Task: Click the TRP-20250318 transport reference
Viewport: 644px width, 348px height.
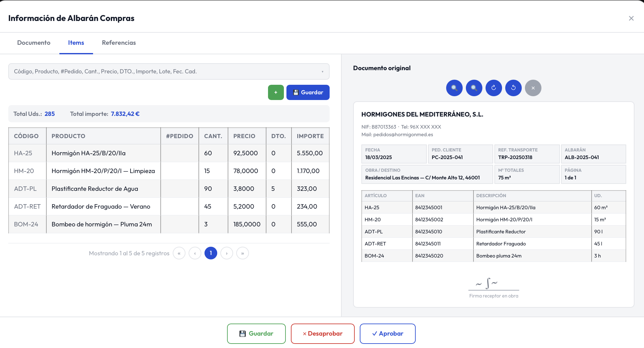Action: [x=515, y=157]
